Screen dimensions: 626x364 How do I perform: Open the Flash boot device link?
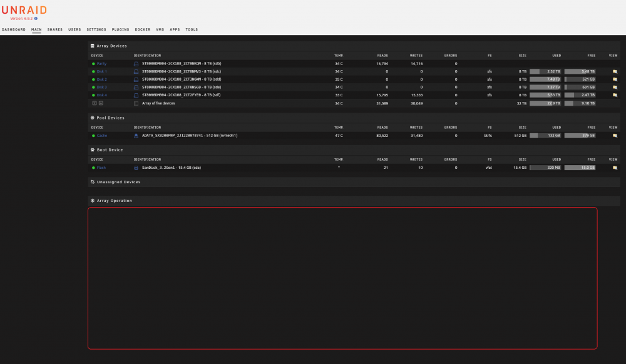point(101,168)
